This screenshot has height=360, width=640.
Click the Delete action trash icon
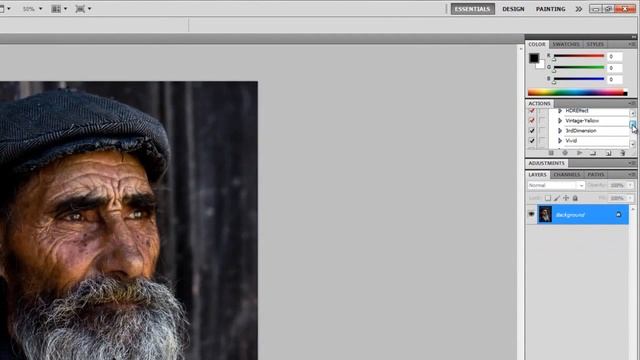[x=622, y=153]
